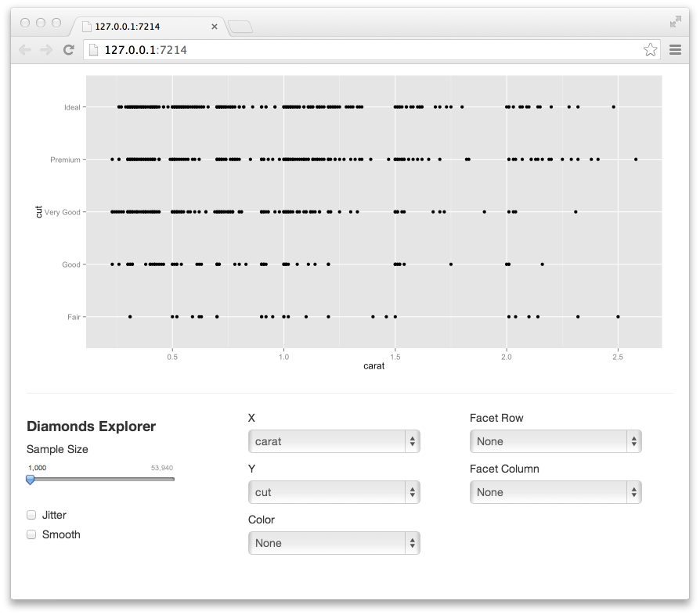Click the Sample Size slider handle
700x615 pixels.
(x=31, y=480)
